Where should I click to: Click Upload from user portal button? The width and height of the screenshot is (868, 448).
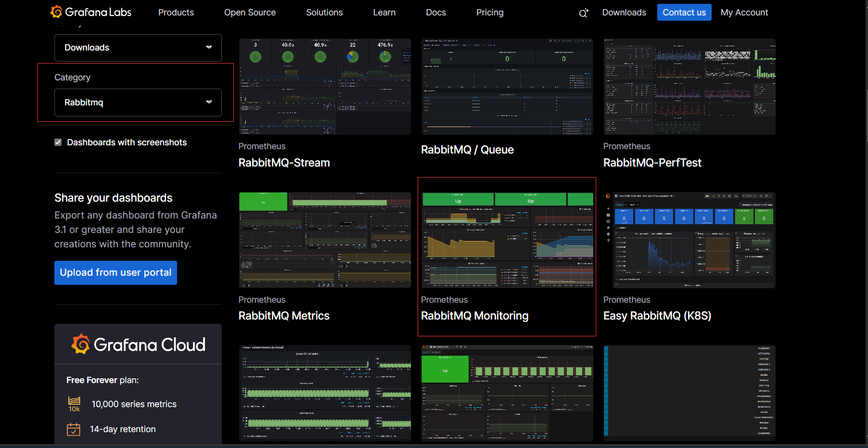point(115,273)
